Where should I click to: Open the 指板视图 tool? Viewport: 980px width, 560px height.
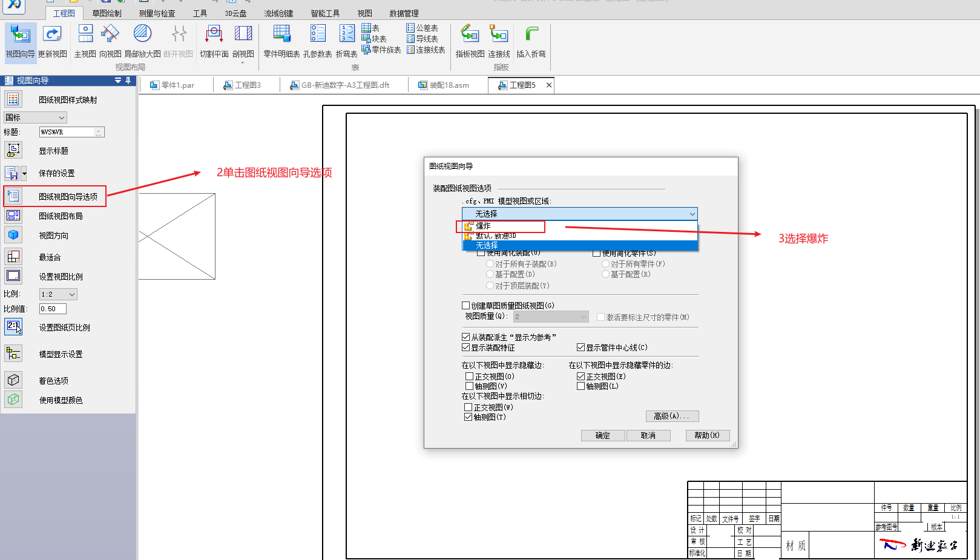coord(470,41)
